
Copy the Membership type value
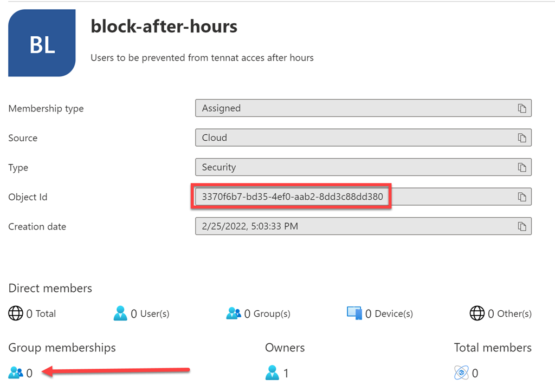(522, 108)
